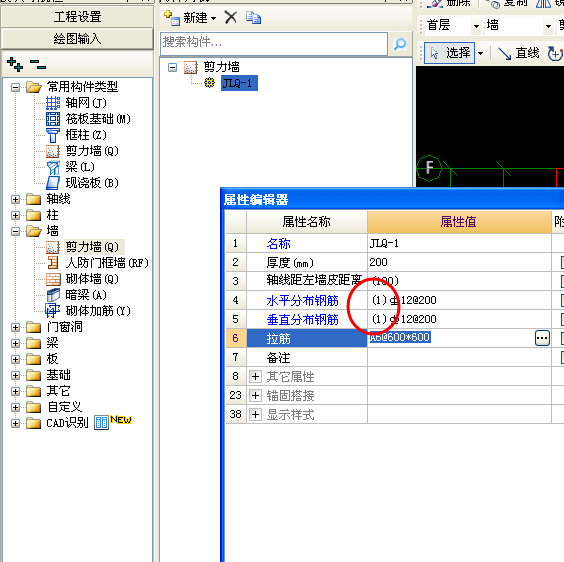Click the 水平分布钢筋 property name
Screen dimensions: 564x562
303,300
